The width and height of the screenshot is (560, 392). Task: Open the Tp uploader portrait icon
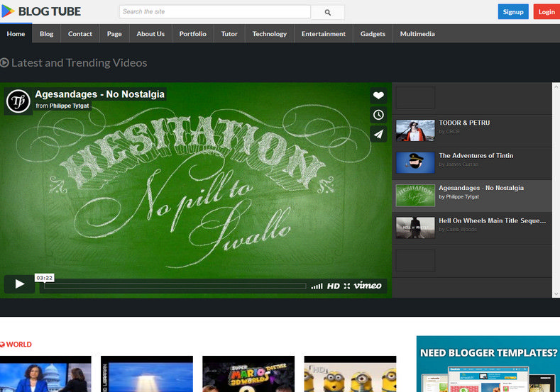[18, 101]
